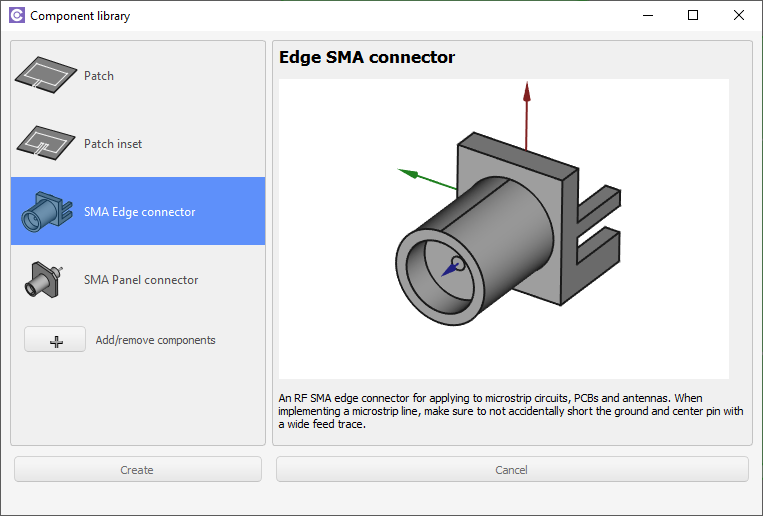Image resolution: width=763 pixels, height=516 pixels.
Task: Click the SMA Edge connector icon
Action: [47, 211]
